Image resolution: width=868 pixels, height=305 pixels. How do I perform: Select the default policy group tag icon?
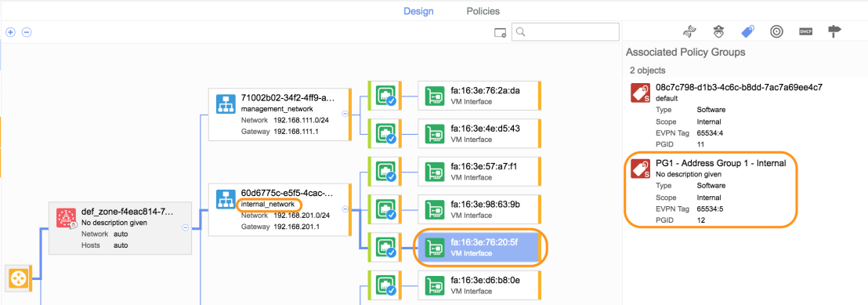click(641, 93)
